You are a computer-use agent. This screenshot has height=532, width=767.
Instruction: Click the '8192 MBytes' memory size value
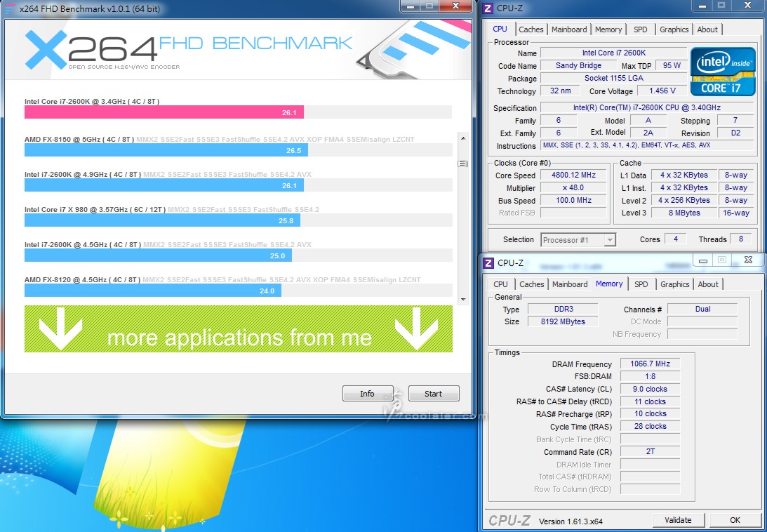click(x=563, y=321)
